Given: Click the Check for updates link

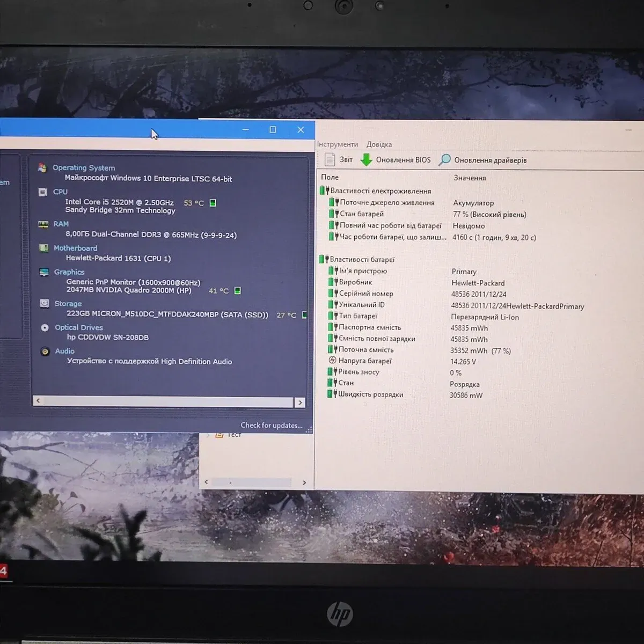Looking at the screenshot, I should click(272, 426).
